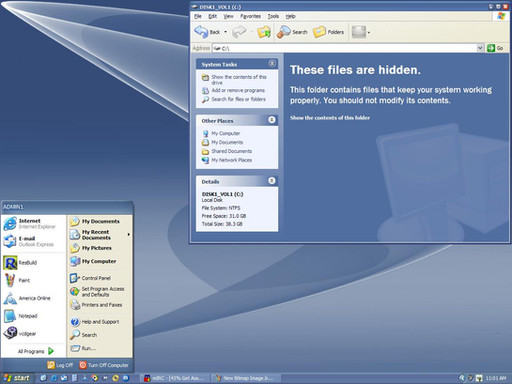This screenshot has height=384, width=512.
Task: Open the Favorites menu
Action: [251, 16]
